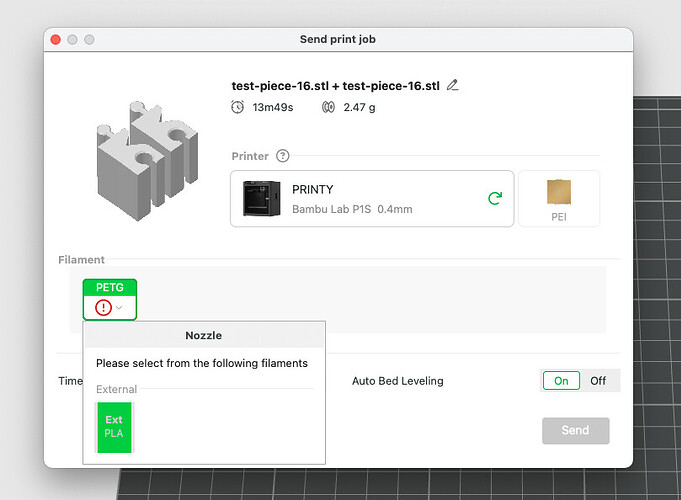Choose the green Ext PLA filament swatch
The image size is (681, 500).
pos(114,427)
